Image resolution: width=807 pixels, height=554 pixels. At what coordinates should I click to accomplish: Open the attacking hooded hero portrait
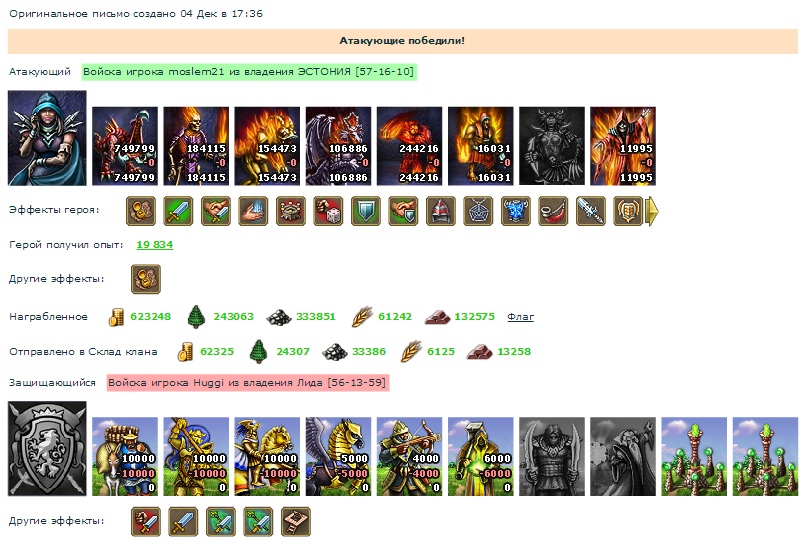(x=47, y=138)
